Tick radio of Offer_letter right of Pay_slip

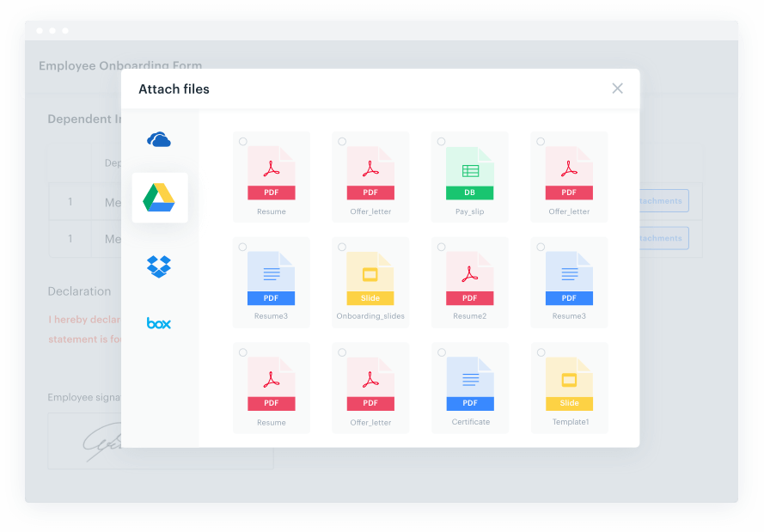coord(541,141)
